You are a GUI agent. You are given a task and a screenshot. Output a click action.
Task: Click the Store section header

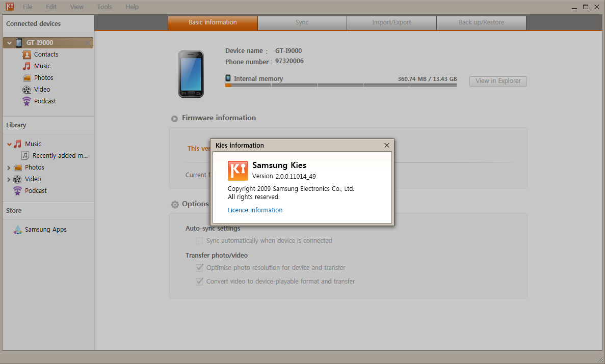coord(14,211)
